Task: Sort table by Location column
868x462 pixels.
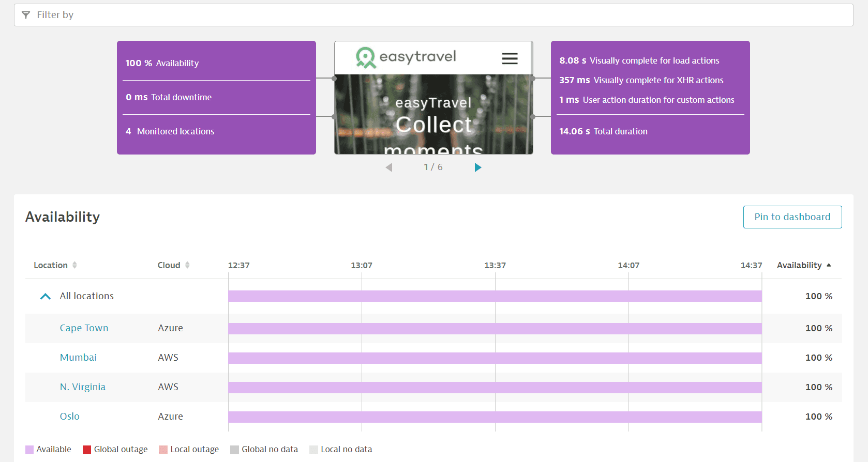Action: coord(55,265)
